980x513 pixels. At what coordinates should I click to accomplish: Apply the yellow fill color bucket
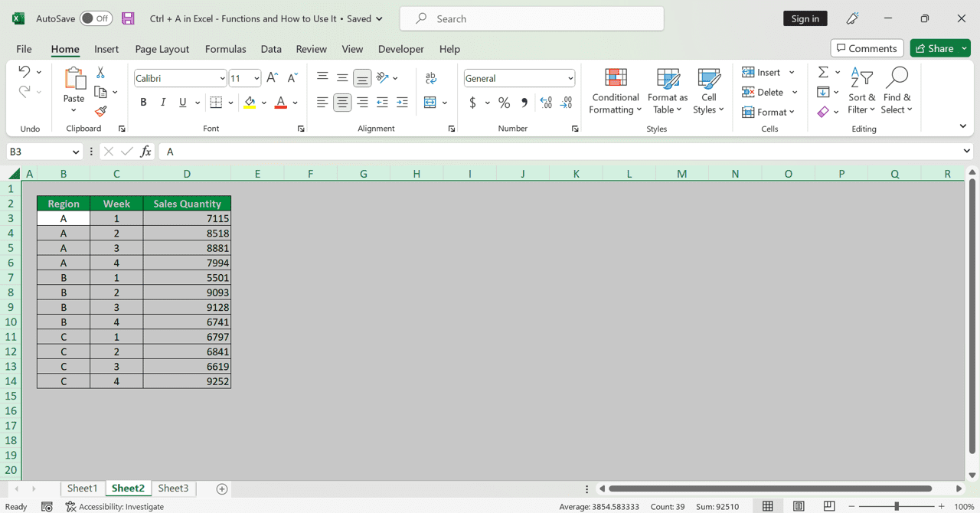click(250, 102)
